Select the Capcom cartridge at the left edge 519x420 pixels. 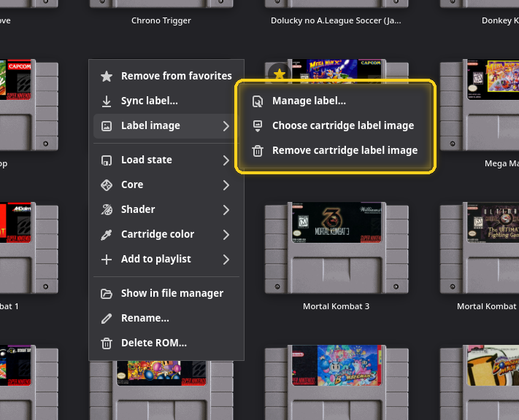[x=29, y=104]
